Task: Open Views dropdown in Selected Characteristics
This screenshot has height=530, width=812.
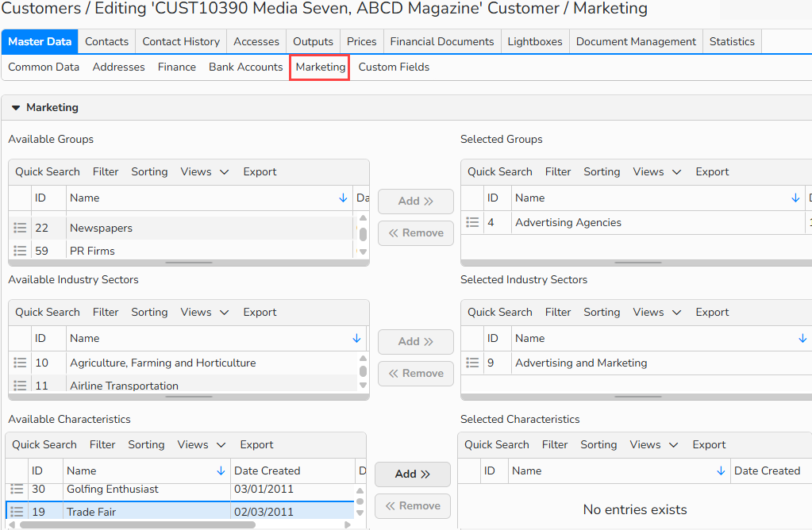Action: 653,444
